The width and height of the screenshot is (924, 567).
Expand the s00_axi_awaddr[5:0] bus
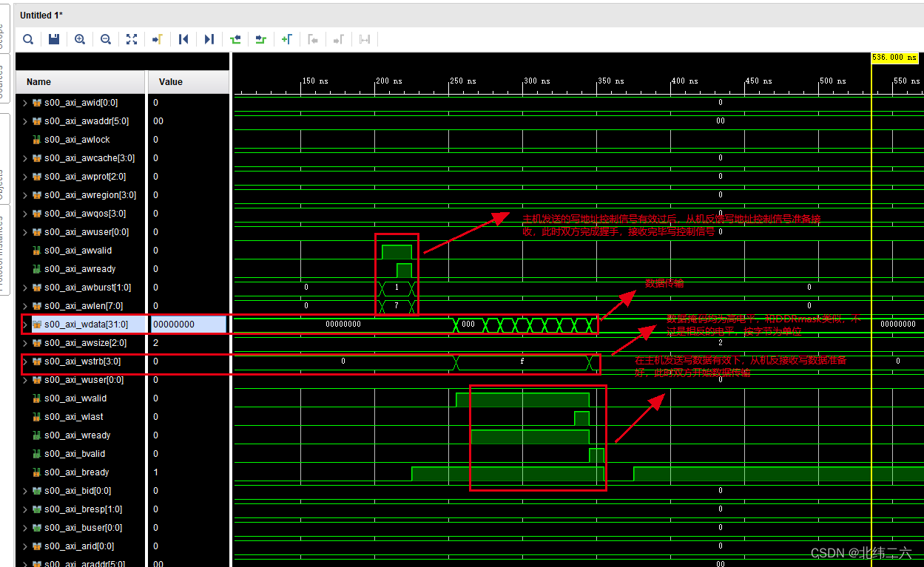24,121
